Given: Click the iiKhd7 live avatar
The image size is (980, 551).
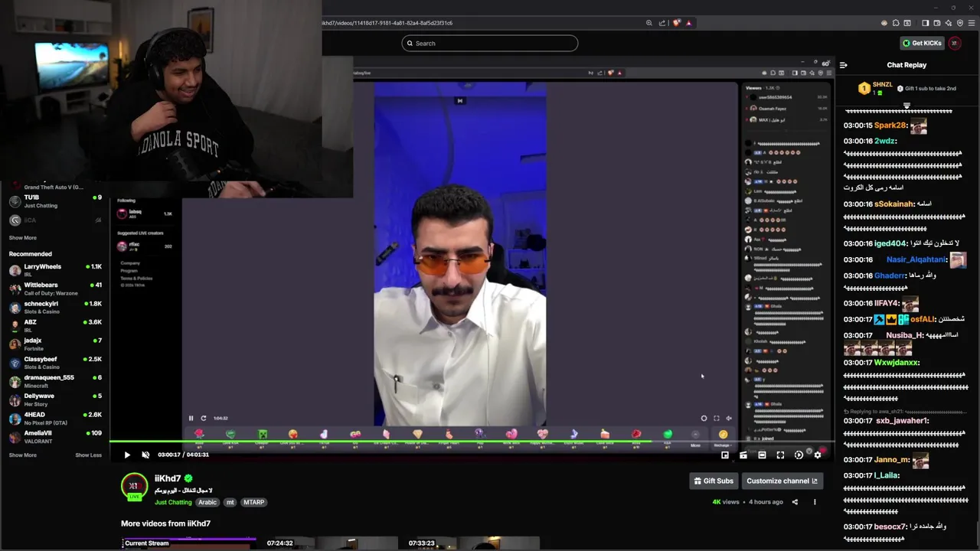Looking at the screenshot, I should pos(135,487).
